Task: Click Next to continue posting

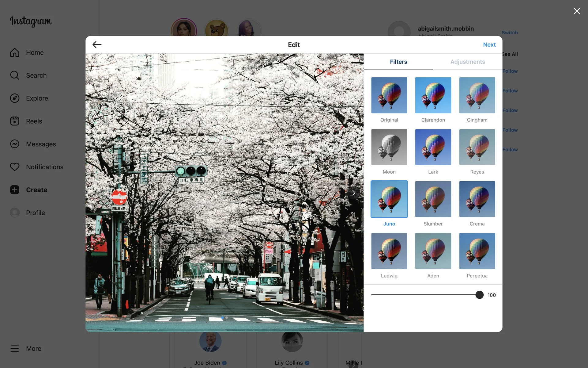Action: coord(489,44)
